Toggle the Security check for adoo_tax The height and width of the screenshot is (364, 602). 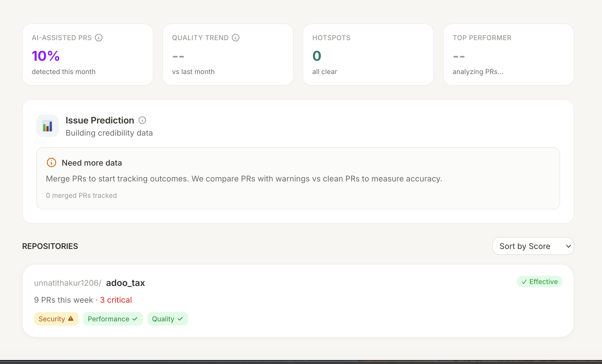pyautogui.click(x=56, y=318)
